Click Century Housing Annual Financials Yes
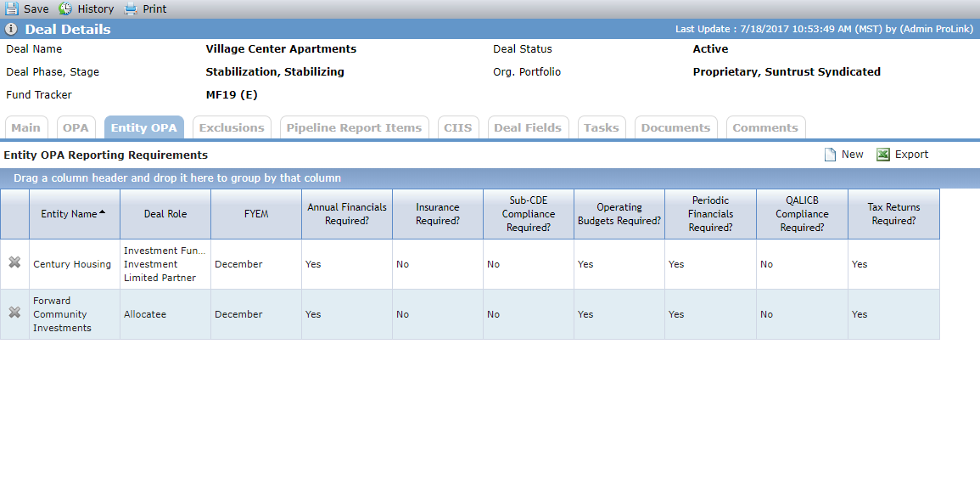Viewport: 980px width, 479px height. point(347,264)
